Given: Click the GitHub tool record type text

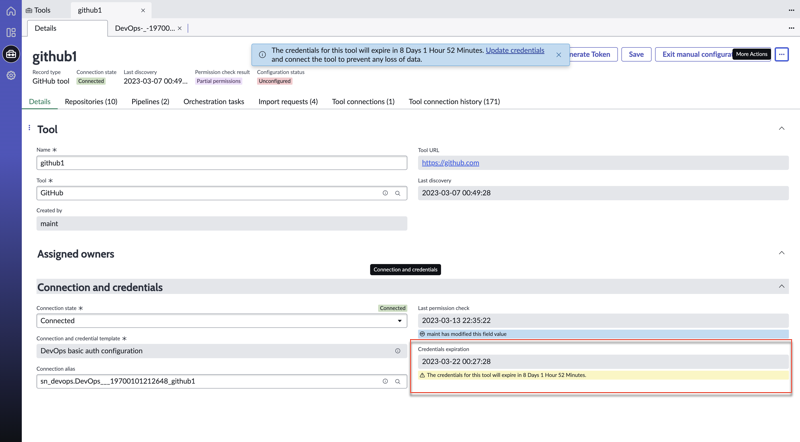Looking at the screenshot, I should pyautogui.click(x=51, y=81).
